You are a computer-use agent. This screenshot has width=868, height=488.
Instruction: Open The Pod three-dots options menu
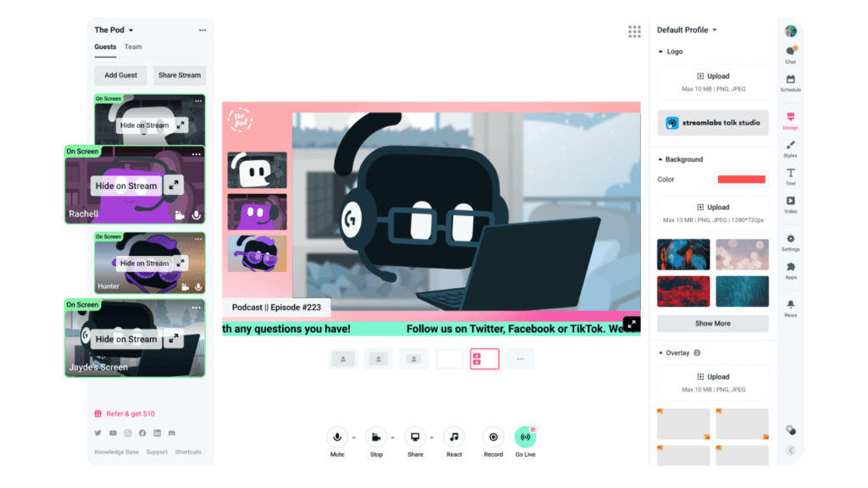[x=203, y=30]
